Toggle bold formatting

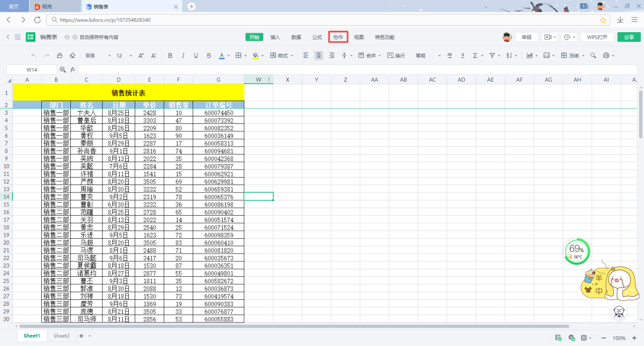[x=170, y=55]
